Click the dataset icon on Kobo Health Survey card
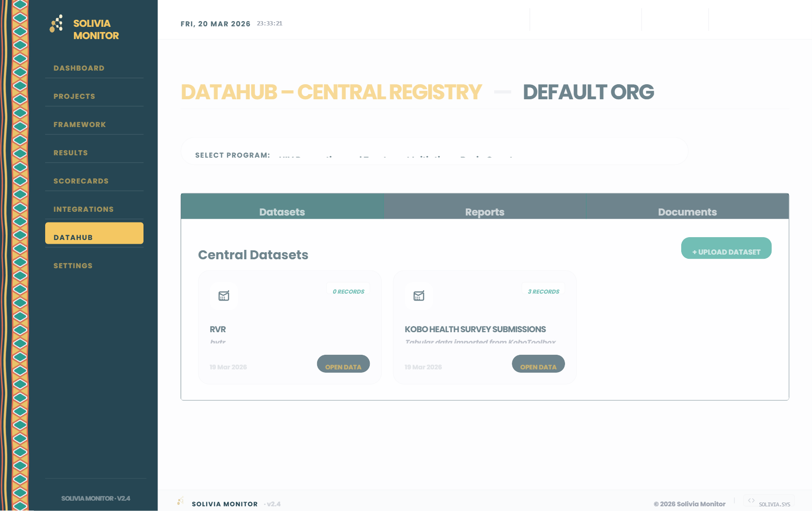The image size is (812, 511). coord(418,296)
